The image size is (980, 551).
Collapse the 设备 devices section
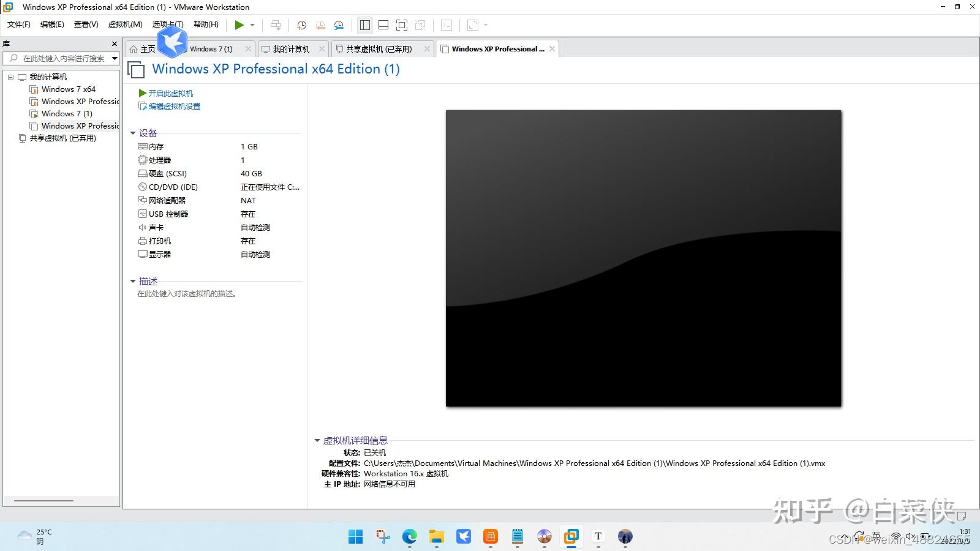pyautogui.click(x=134, y=133)
